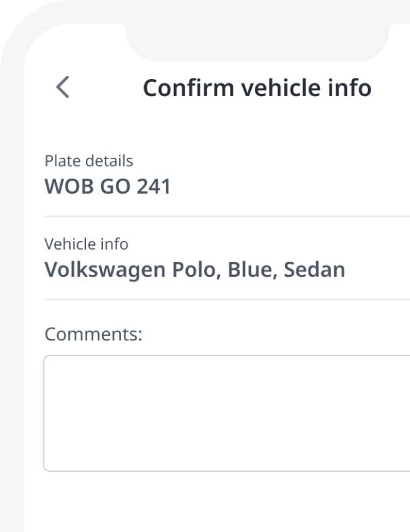Click the divider line below the vehicle description
This screenshot has height=532, width=410.
227,299
